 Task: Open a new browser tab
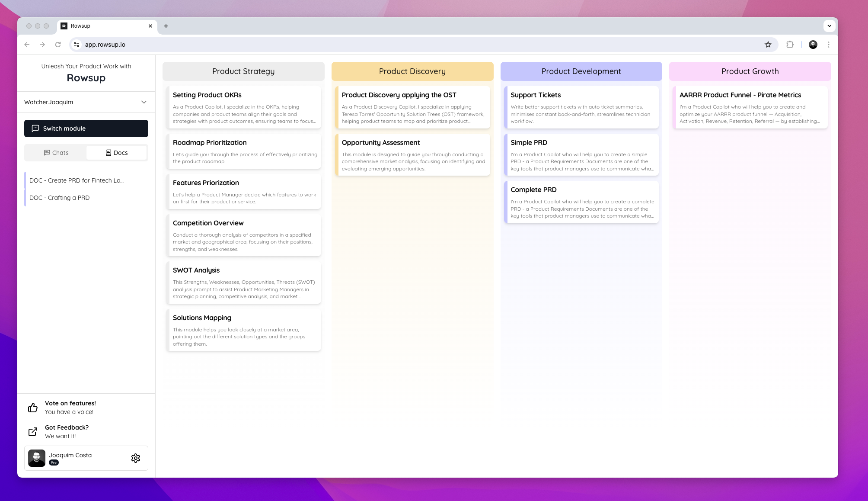click(x=166, y=26)
